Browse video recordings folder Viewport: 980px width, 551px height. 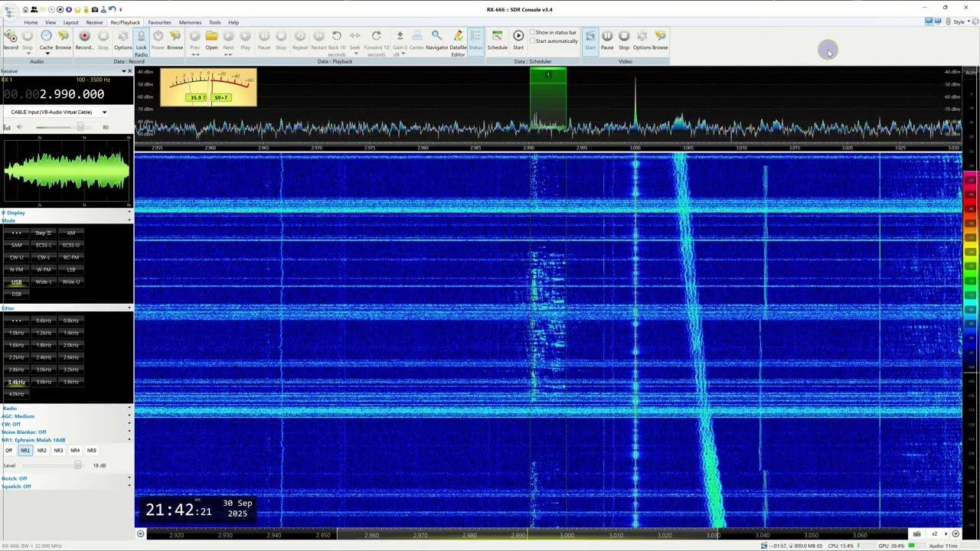pyautogui.click(x=660, y=40)
